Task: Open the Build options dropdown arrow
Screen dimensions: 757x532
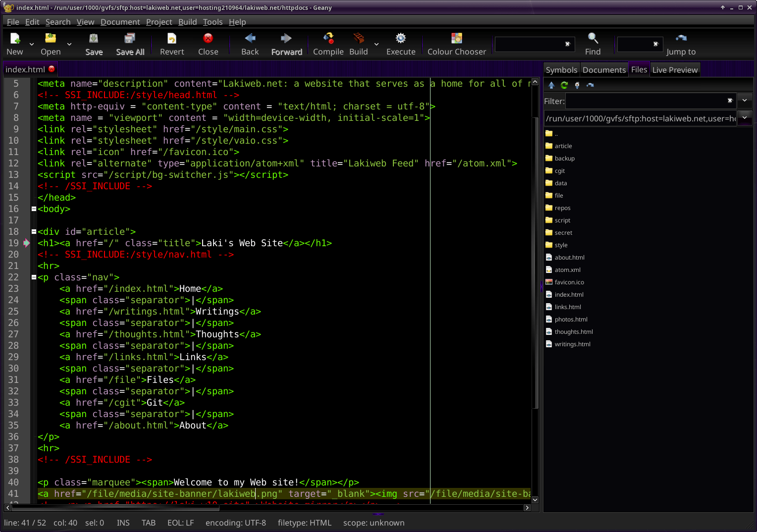Action: (x=377, y=44)
